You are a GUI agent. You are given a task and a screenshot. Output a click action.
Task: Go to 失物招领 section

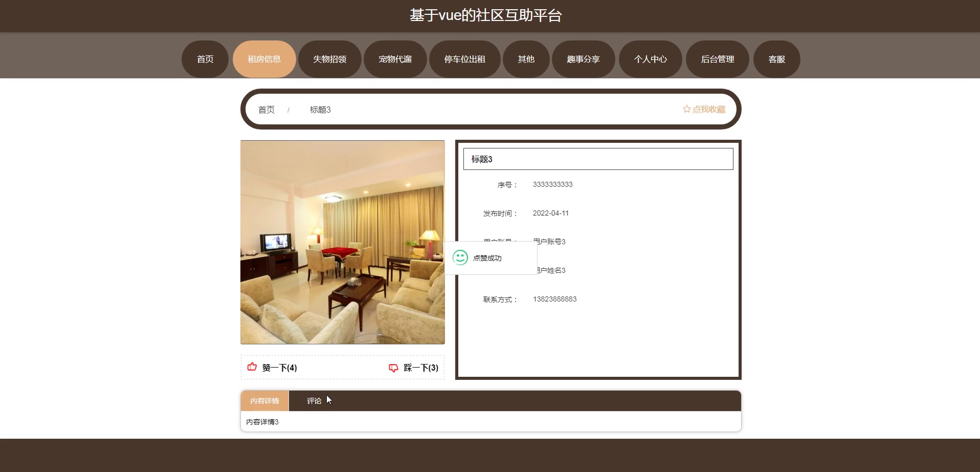(330, 59)
